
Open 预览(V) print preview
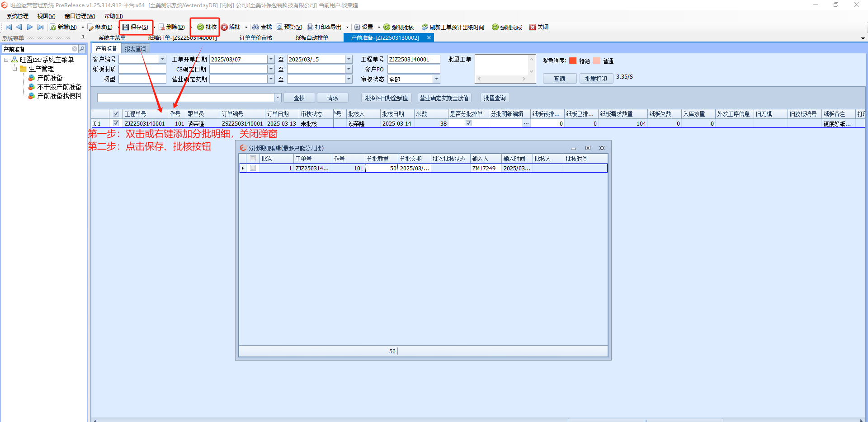290,27
